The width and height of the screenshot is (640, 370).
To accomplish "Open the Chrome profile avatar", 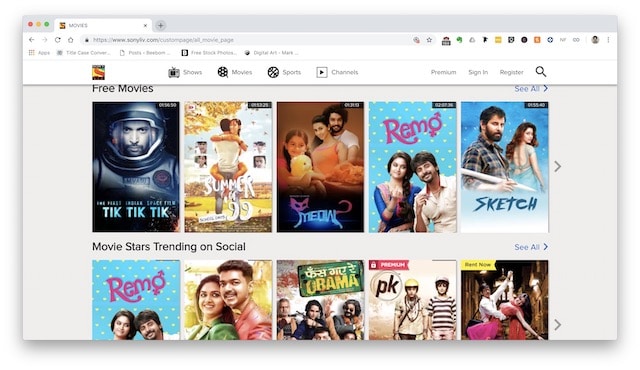I will pyautogui.click(x=595, y=40).
